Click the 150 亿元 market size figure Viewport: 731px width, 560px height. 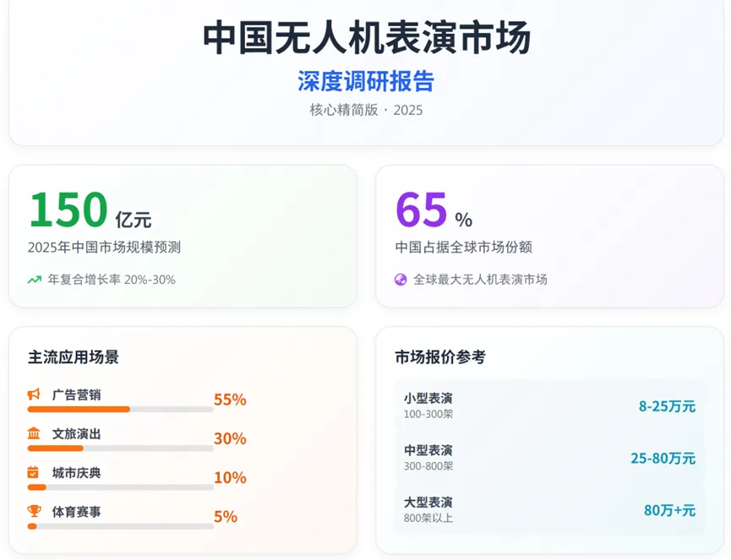click(90, 209)
